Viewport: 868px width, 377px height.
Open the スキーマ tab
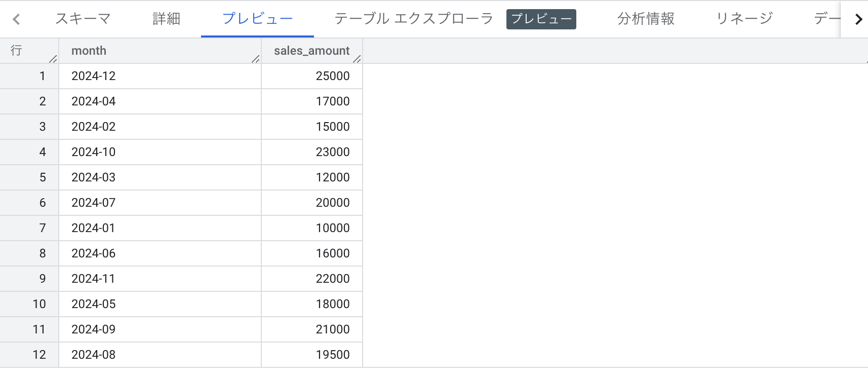tap(83, 19)
